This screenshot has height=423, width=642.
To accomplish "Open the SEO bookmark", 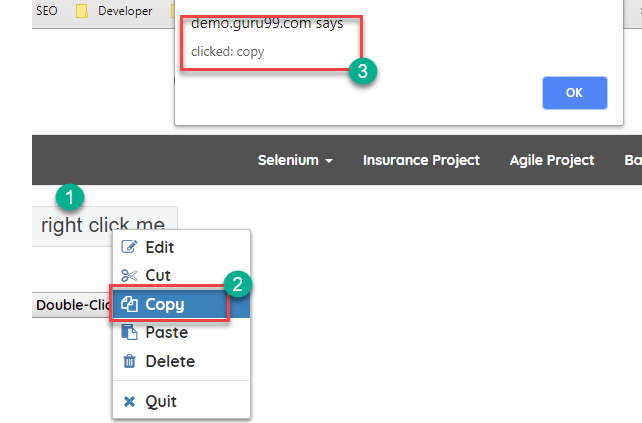I will point(47,11).
